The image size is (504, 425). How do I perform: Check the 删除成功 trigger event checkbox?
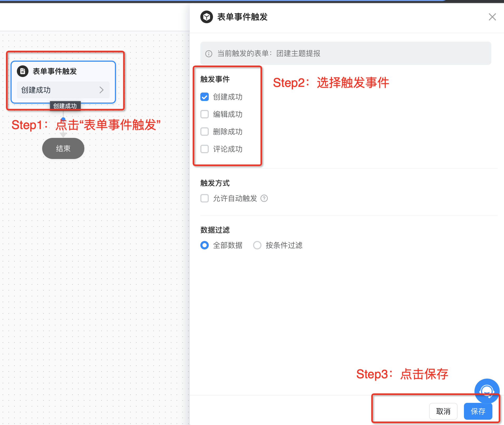click(x=205, y=132)
